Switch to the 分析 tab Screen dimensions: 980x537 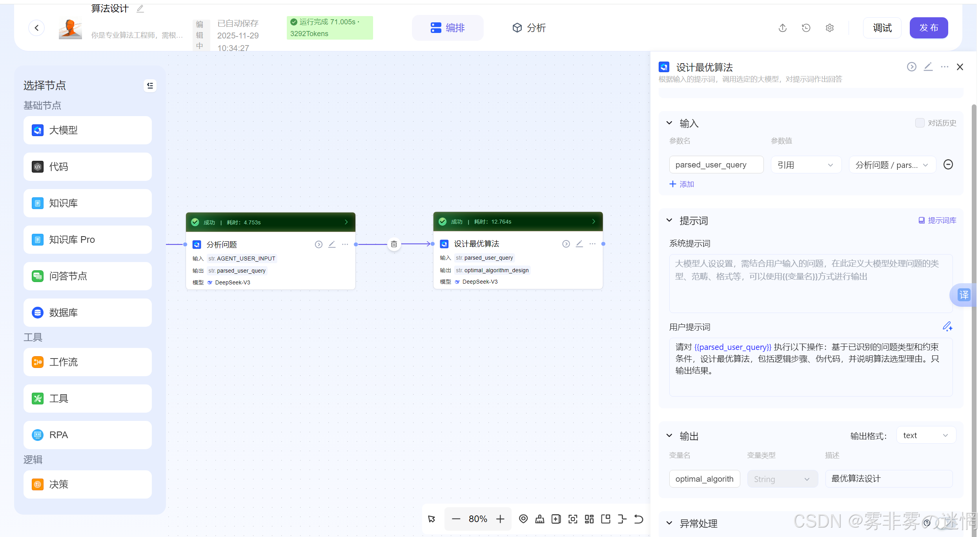(529, 28)
